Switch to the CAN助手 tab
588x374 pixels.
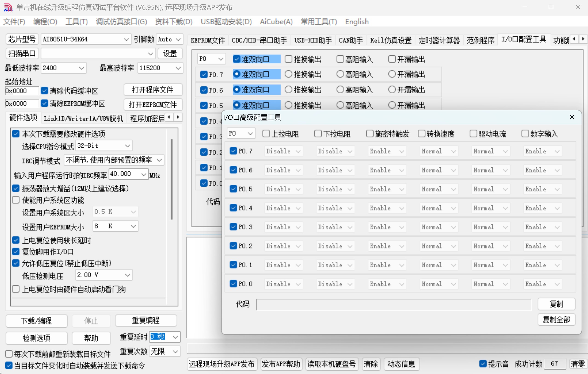tap(351, 40)
